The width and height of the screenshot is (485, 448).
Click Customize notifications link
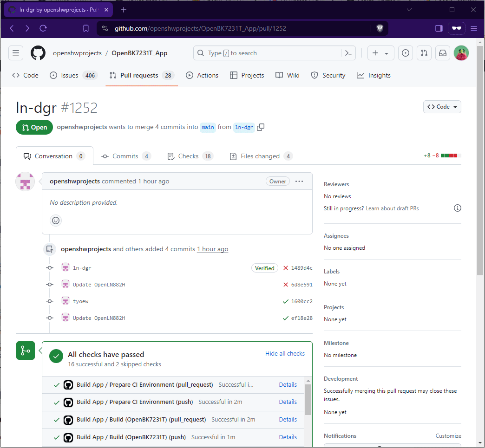[x=448, y=436]
